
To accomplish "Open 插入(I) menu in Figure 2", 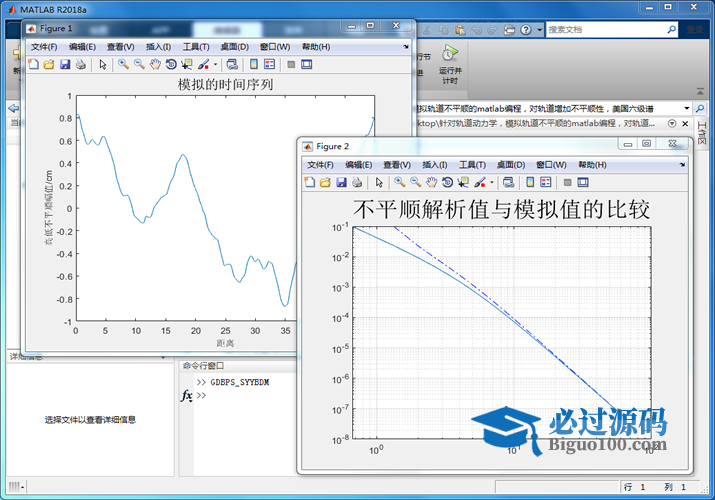I will tap(435, 165).
